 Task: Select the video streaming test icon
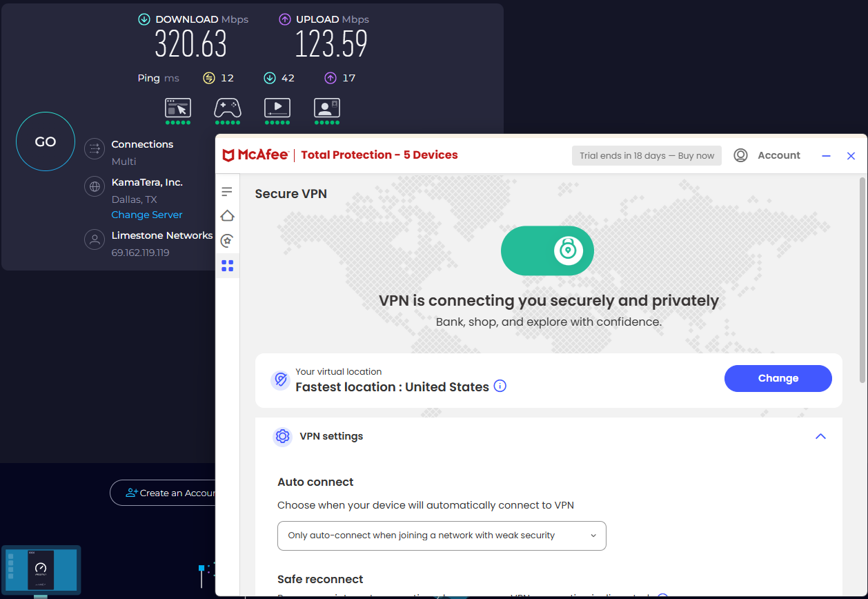pyautogui.click(x=277, y=109)
